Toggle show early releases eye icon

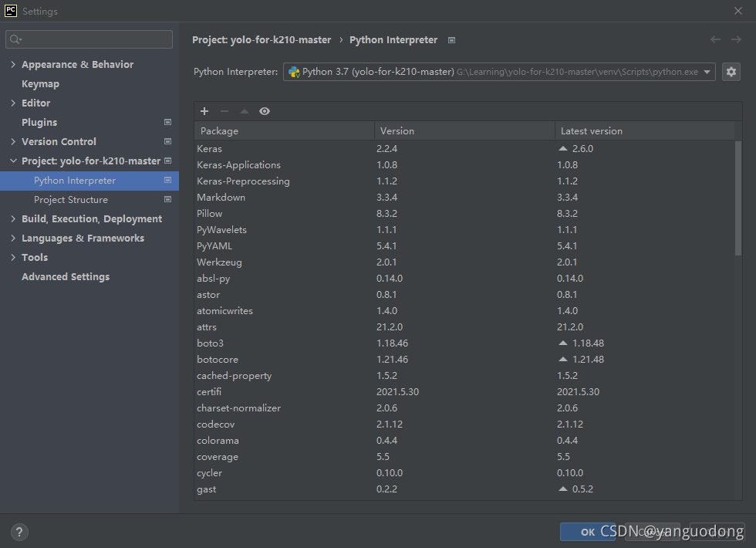click(264, 111)
